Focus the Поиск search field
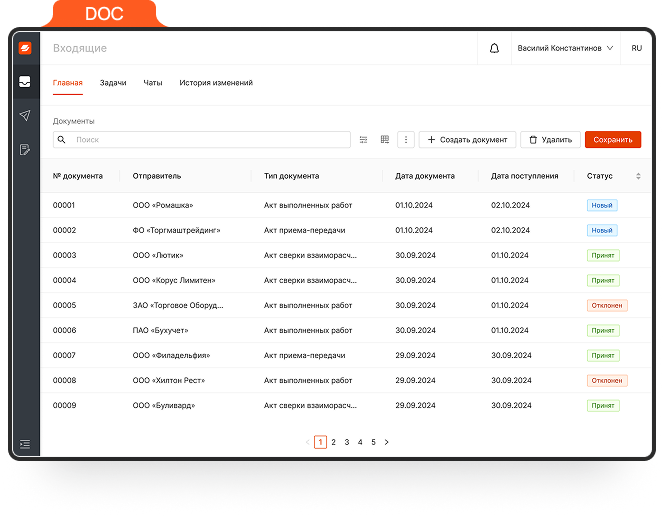 (x=202, y=139)
